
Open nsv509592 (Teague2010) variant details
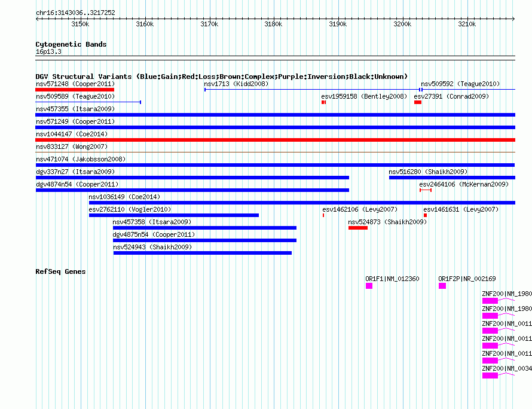coord(460,84)
